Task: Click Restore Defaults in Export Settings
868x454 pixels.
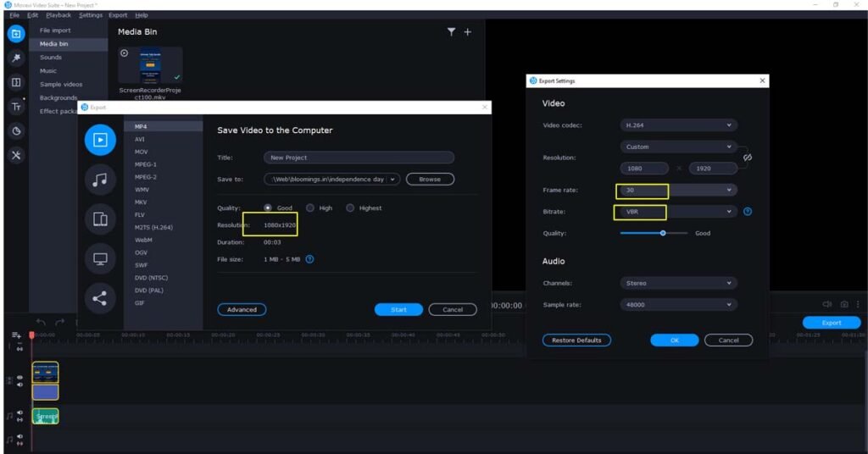Action: pyautogui.click(x=576, y=340)
